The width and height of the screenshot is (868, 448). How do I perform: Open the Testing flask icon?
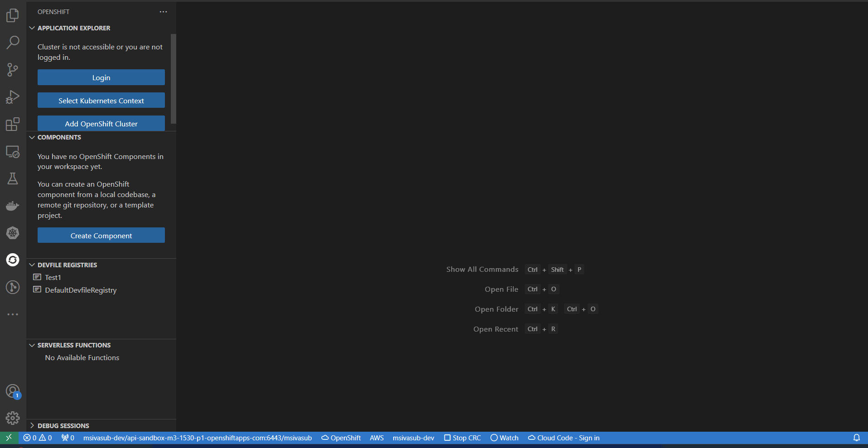pos(13,178)
